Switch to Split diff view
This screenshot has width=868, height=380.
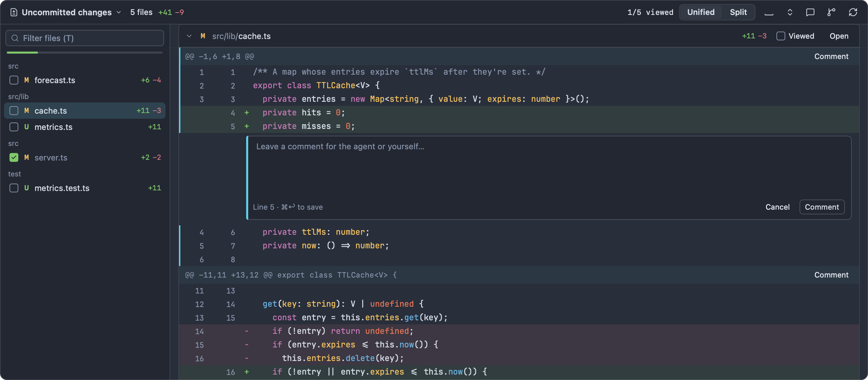click(x=738, y=12)
